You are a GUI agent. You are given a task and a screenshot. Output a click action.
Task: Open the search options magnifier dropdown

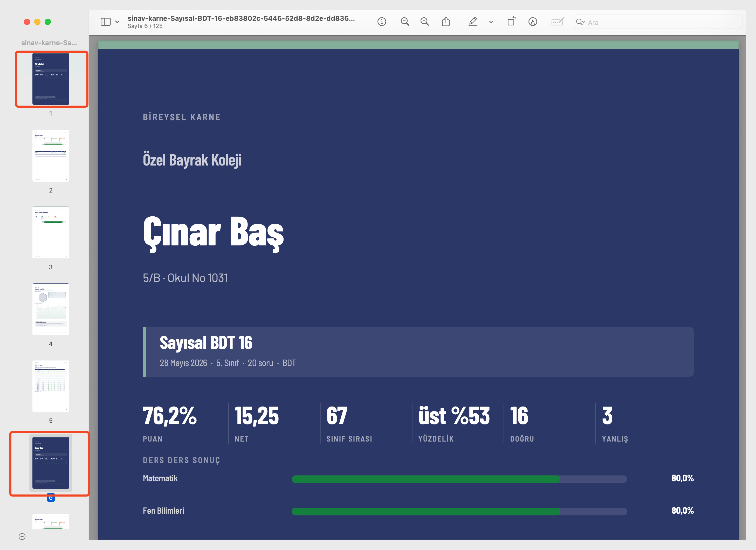coord(581,22)
